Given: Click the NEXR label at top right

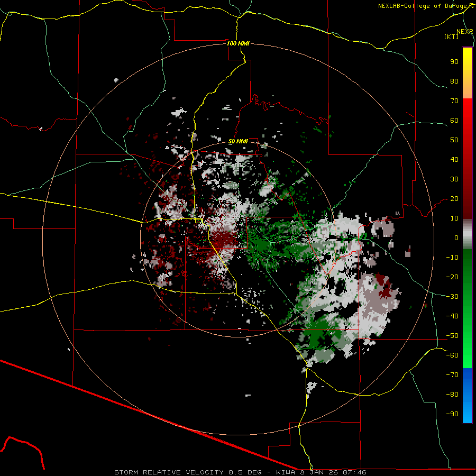Looking at the screenshot, I should pos(465,32).
